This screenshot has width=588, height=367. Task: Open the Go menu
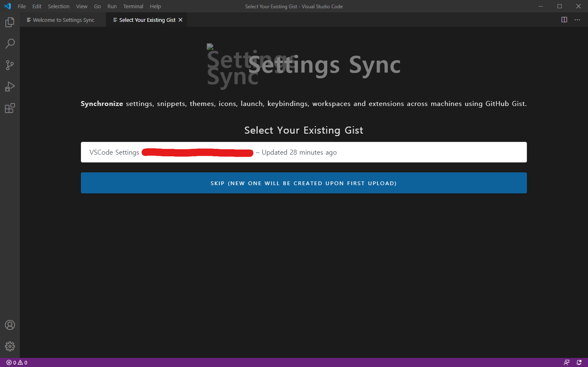(97, 6)
